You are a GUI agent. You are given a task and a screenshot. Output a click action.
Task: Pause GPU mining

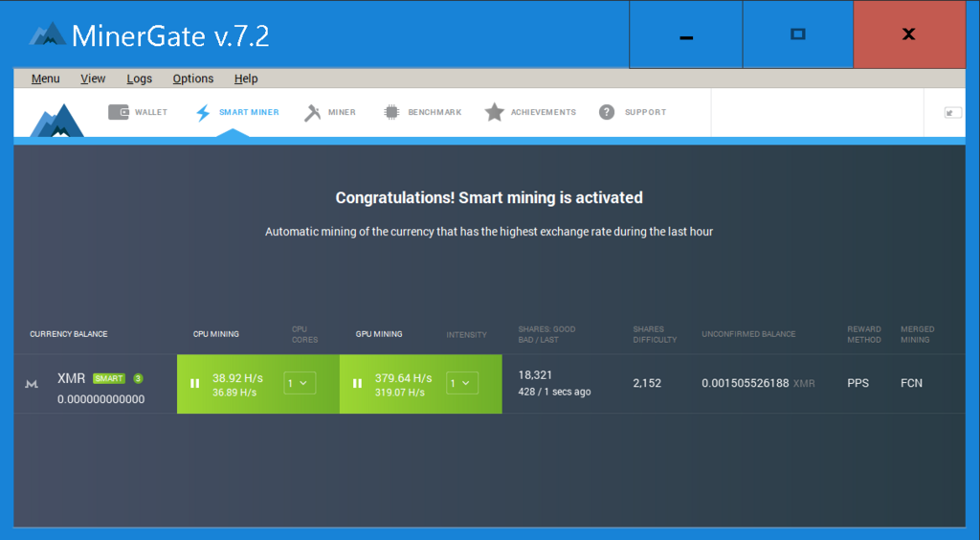(x=358, y=383)
